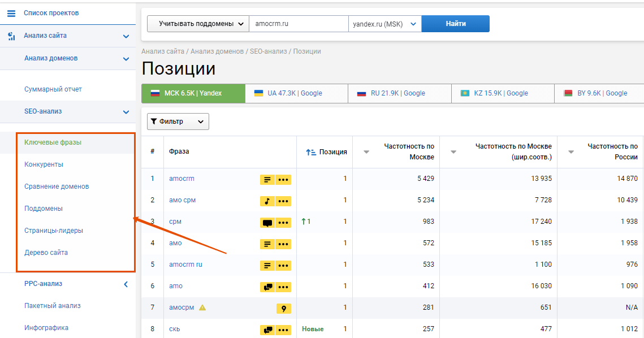The image size is (644, 338).
Task: Click the map pin icon for амосрм
Action: 283,308
